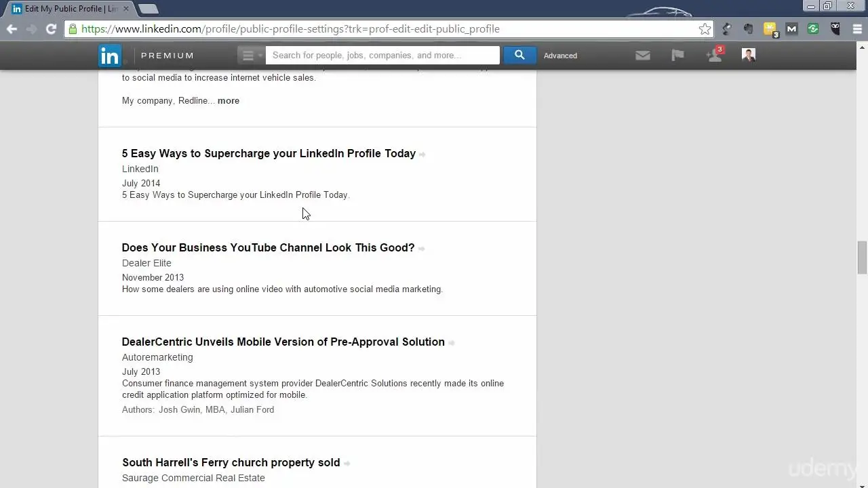Screen dimensions: 868x488
Task: Click the 'Saurage Commercial Real Estate' text
Action: [193, 478]
